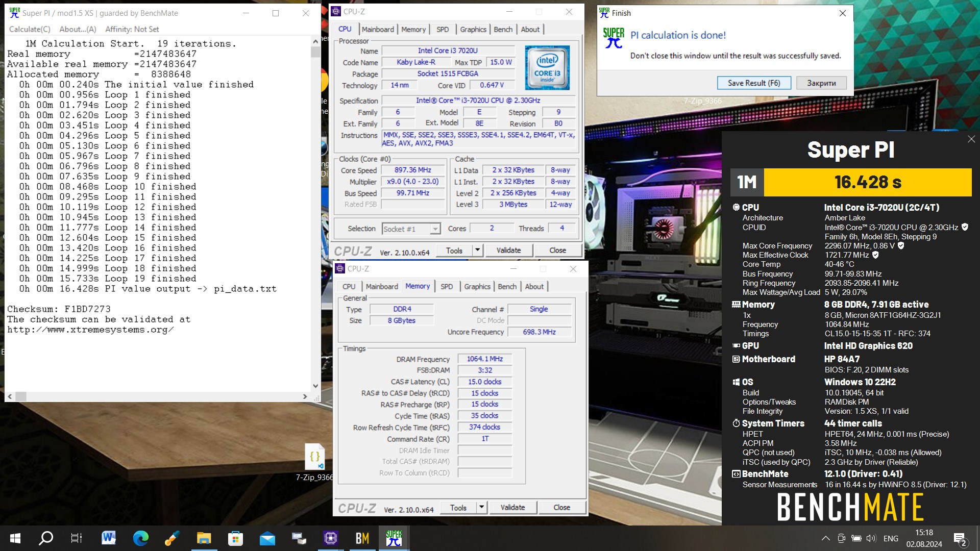980x551 pixels.
Task: Open Tools dropdown arrow in top CPU-Z
Action: [477, 250]
